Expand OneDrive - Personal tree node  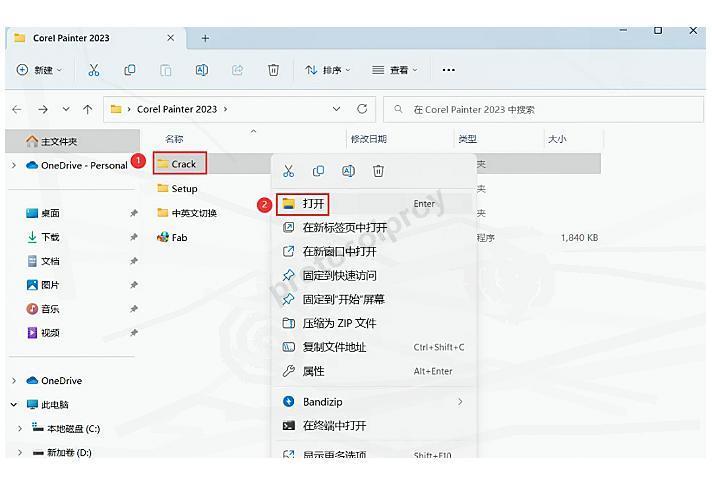tap(14, 165)
